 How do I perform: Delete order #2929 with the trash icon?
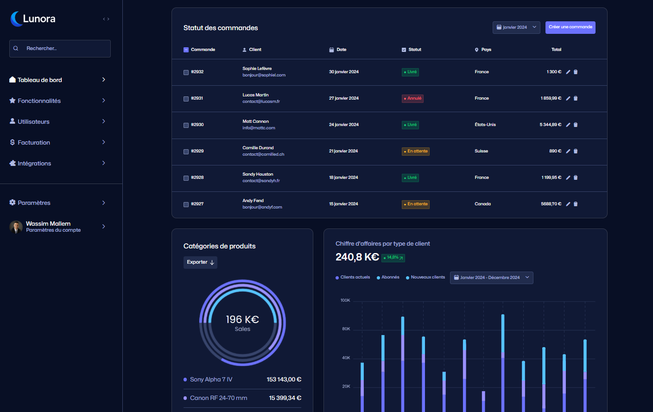point(576,151)
